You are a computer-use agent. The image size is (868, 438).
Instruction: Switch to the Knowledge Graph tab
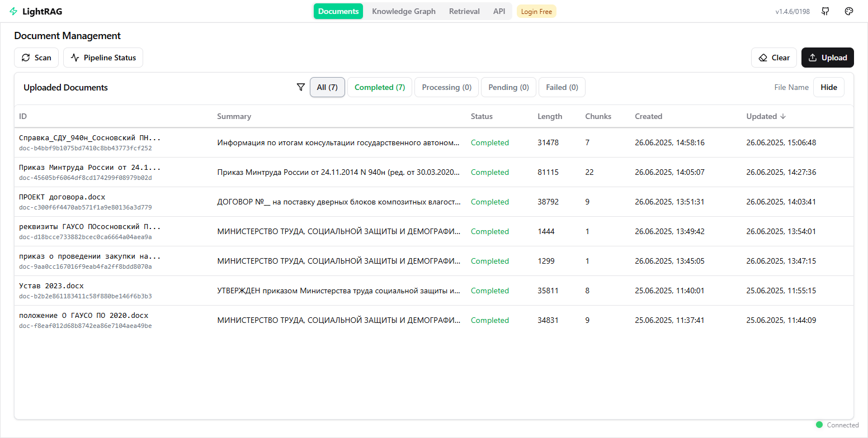[403, 11]
